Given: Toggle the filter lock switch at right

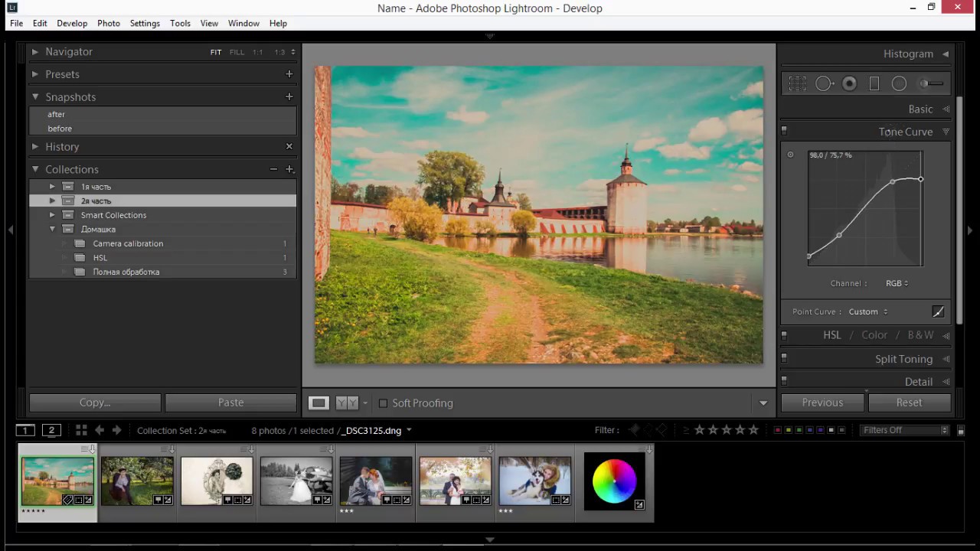Looking at the screenshot, I should click(x=961, y=431).
